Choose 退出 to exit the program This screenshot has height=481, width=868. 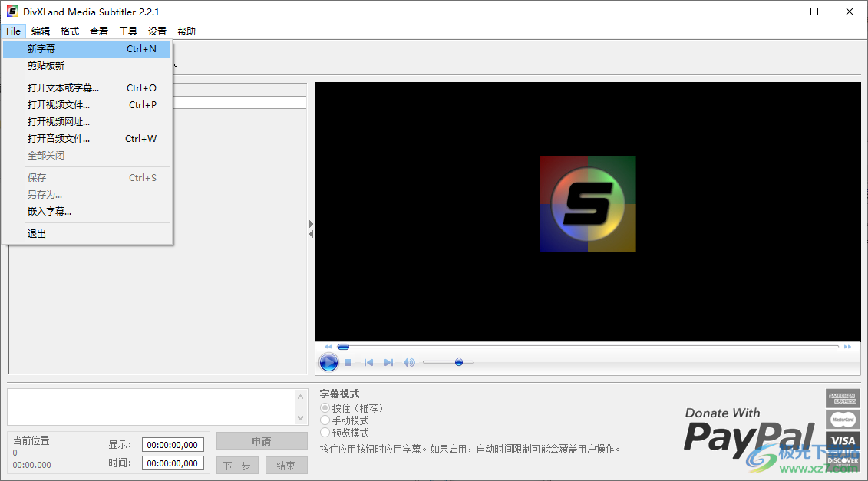pos(87,234)
